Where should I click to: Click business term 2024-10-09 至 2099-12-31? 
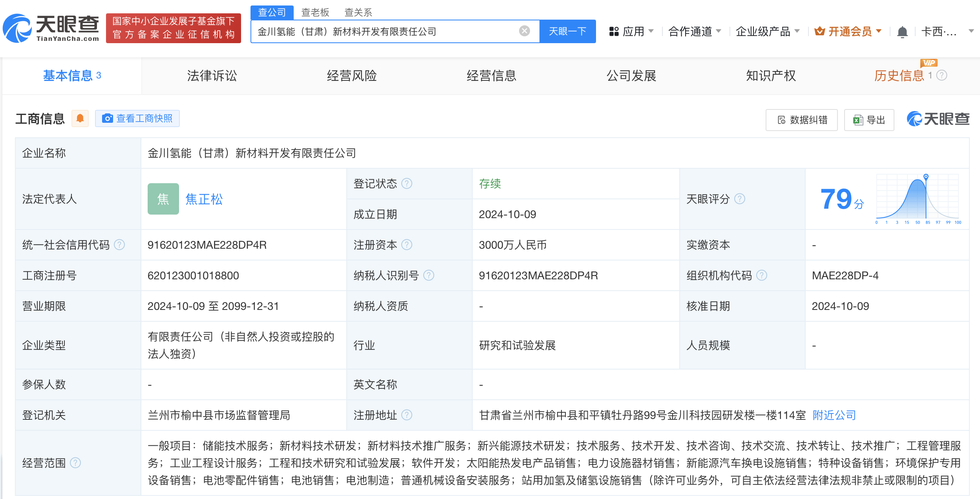tap(213, 306)
